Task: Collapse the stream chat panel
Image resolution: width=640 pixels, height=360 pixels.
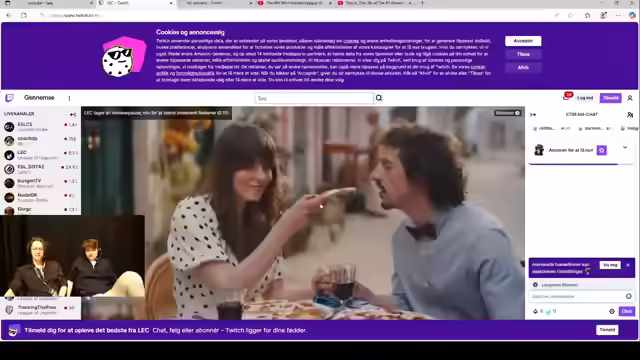Action: click(533, 115)
